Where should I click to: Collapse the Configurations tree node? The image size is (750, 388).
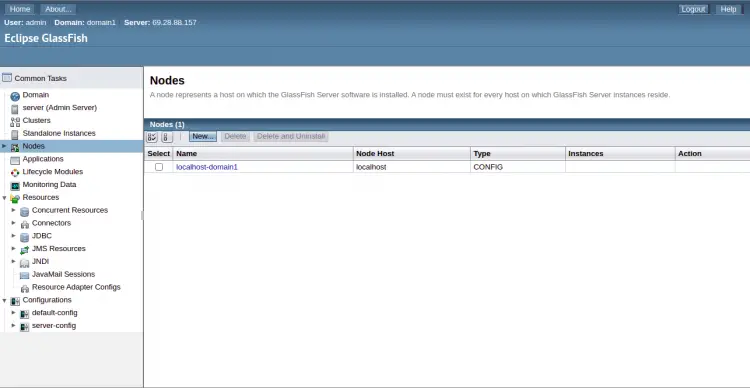(4, 300)
